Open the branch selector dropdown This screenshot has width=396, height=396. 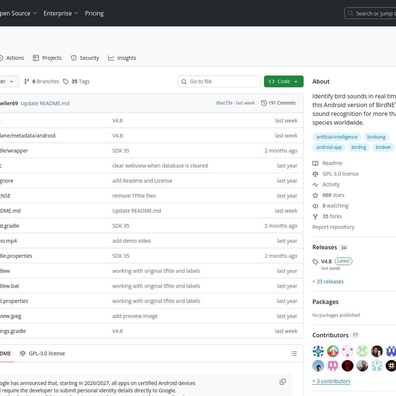pos(8,81)
